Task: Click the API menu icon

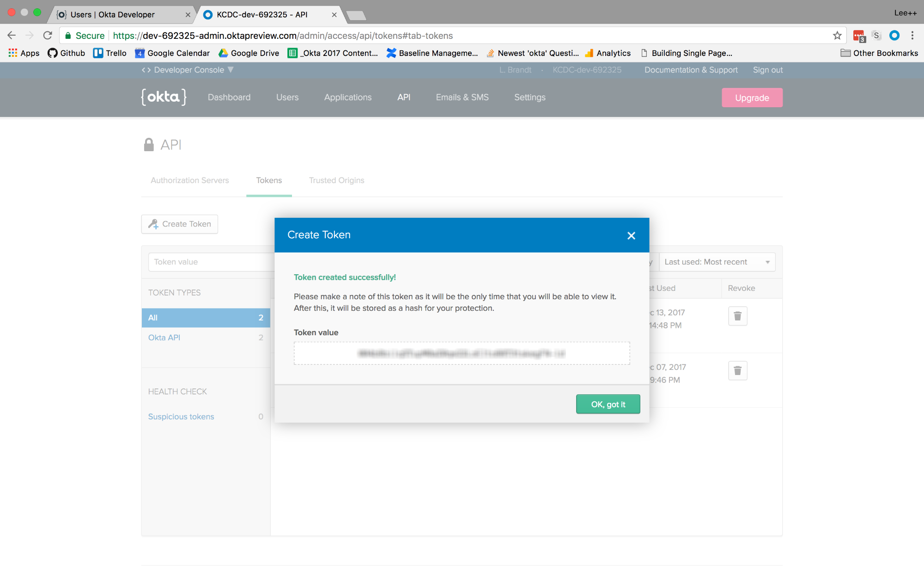Action: (x=404, y=97)
